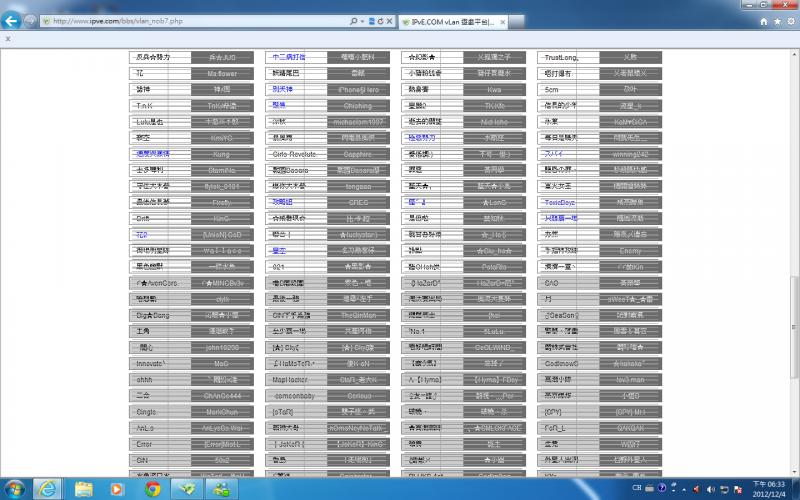The image size is (800, 500).
Task: Click the TheGinMan gray cell
Action: pyautogui.click(x=358, y=315)
